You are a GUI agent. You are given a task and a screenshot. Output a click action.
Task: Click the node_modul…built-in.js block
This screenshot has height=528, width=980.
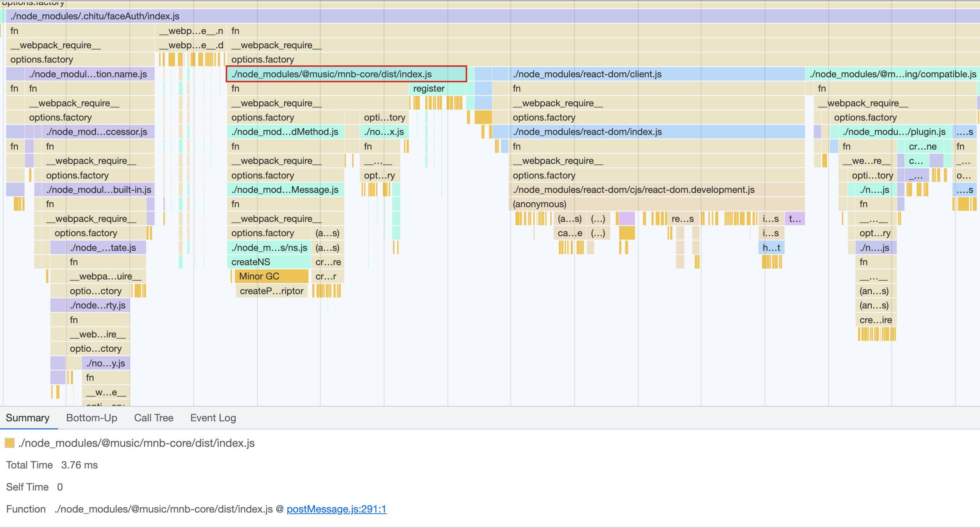[x=99, y=190]
